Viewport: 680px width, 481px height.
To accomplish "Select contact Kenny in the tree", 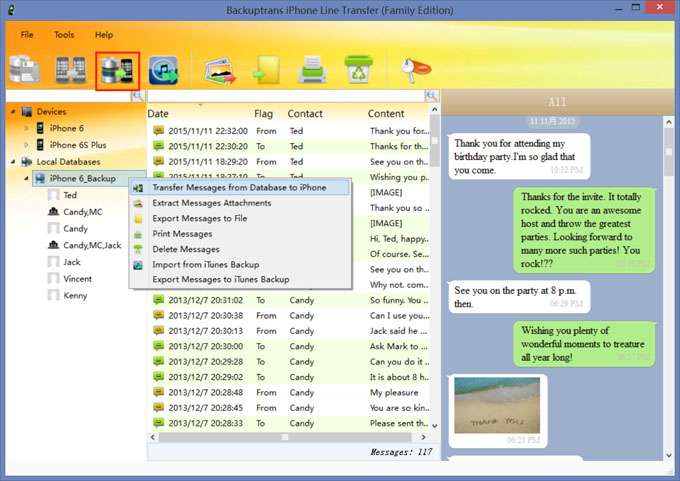I will (x=75, y=295).
